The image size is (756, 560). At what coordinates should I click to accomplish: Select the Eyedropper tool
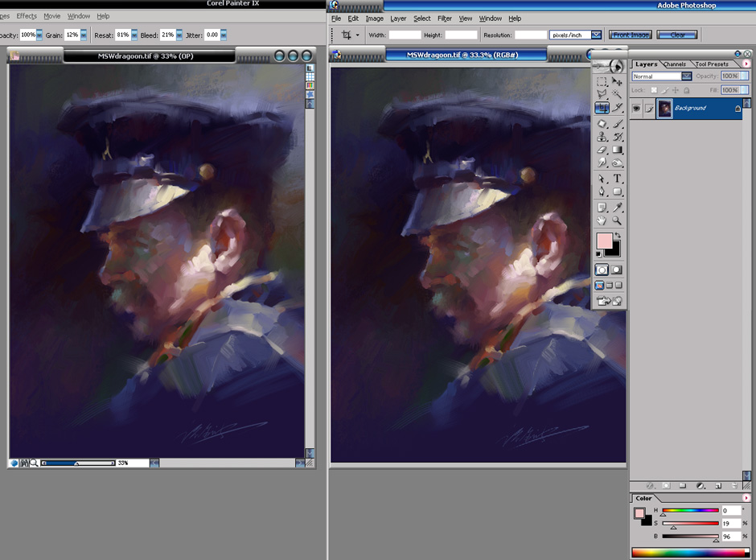(617, 208)
